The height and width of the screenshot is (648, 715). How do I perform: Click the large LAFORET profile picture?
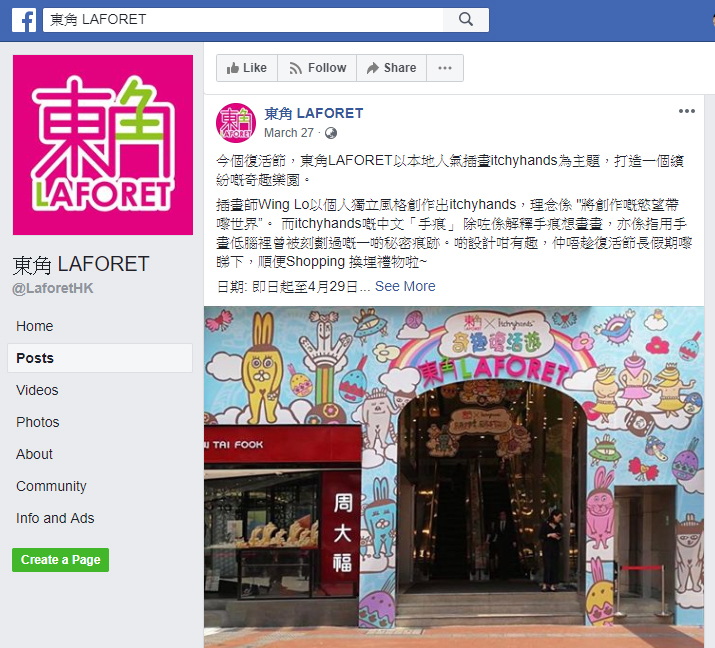click(x=103, y=145)
